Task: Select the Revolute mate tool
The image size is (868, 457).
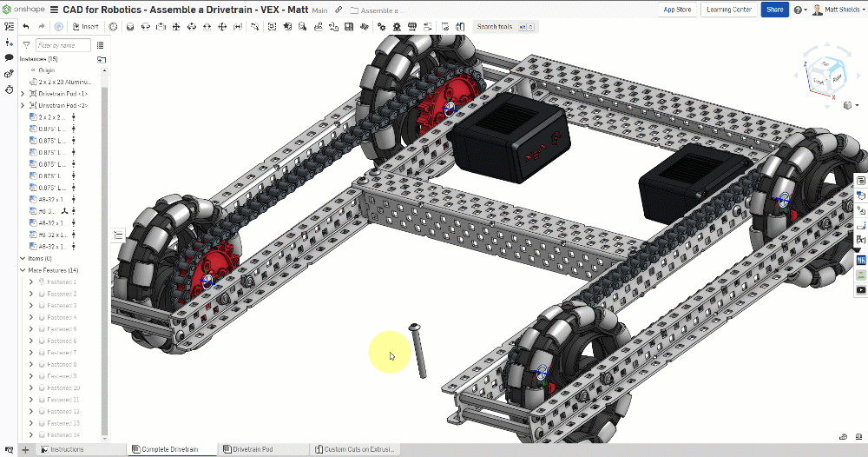Action: [x=146, y=27]
